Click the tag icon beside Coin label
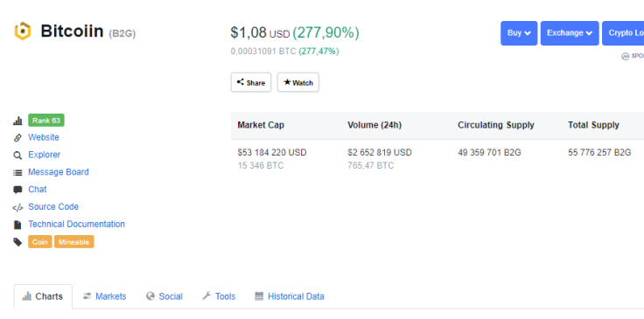Image resolution: width=644 pixels, height=319 pixels. 17,242
